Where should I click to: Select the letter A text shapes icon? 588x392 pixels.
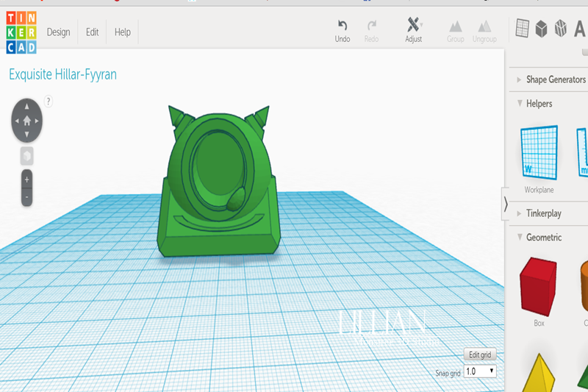(x=580, y=29)
